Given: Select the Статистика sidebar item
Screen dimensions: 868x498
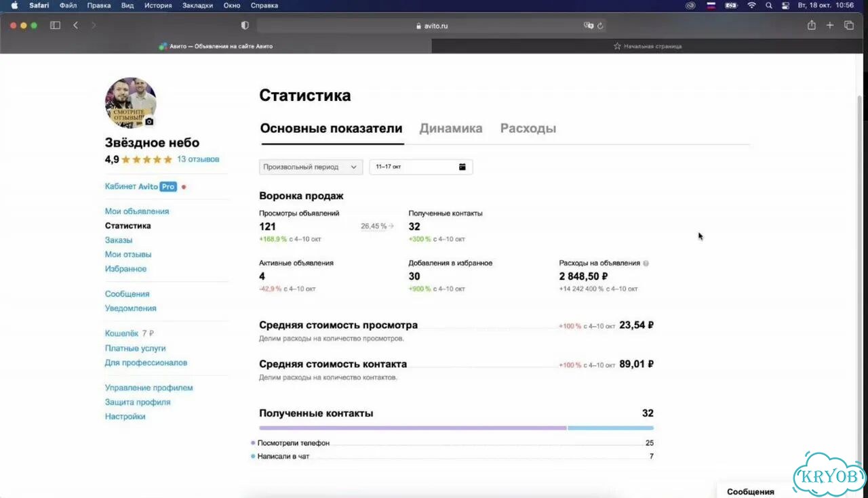Looking at the screenshot, I should (128, 226).
